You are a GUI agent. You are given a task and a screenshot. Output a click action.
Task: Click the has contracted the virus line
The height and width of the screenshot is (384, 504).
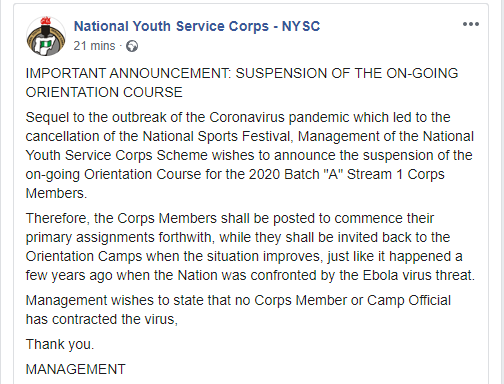point(102,319)
